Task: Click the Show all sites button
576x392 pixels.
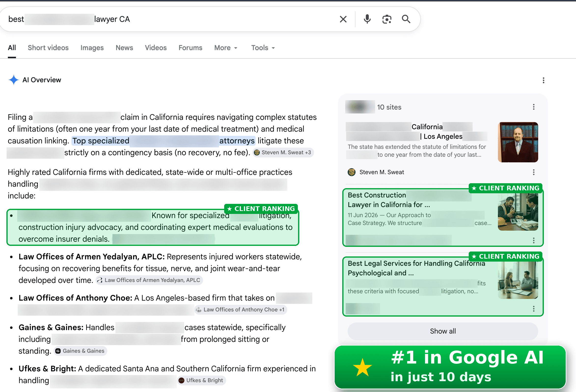Action: pyautogui.click(x=443, y=331)
